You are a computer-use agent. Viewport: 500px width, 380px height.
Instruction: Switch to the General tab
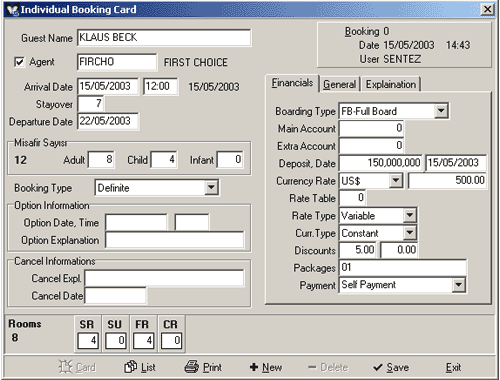(x=339, y=84)
